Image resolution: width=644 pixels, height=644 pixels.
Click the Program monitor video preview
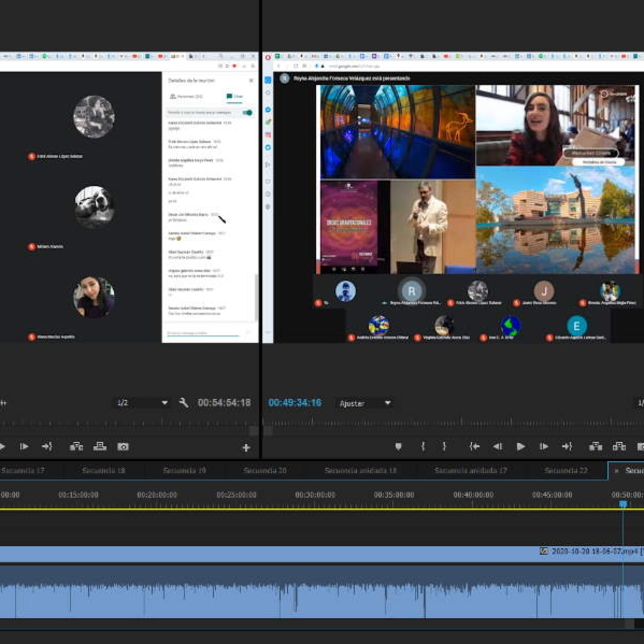point(453,198)
